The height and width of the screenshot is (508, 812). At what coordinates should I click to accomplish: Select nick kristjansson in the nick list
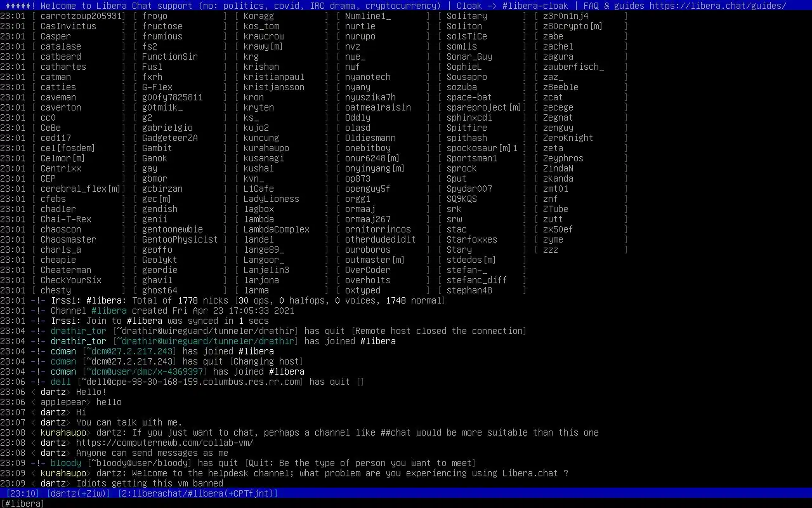pyautogui.click(x=274, y=87)
